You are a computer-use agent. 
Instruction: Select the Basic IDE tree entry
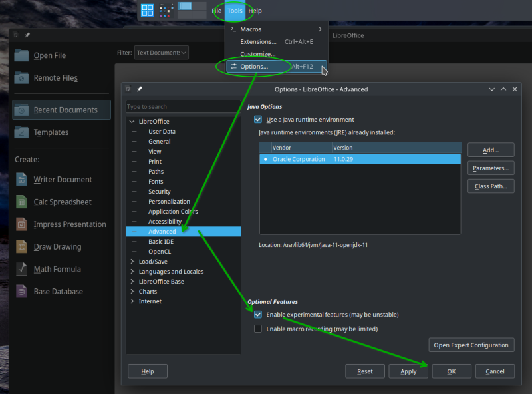pyautogui.click(x=160, y=242)
